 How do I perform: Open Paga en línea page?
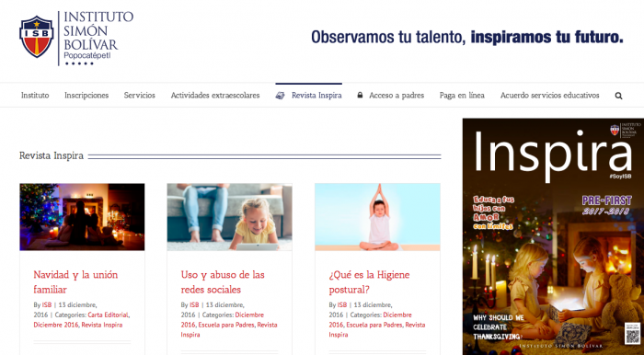(x=462, y=96)
